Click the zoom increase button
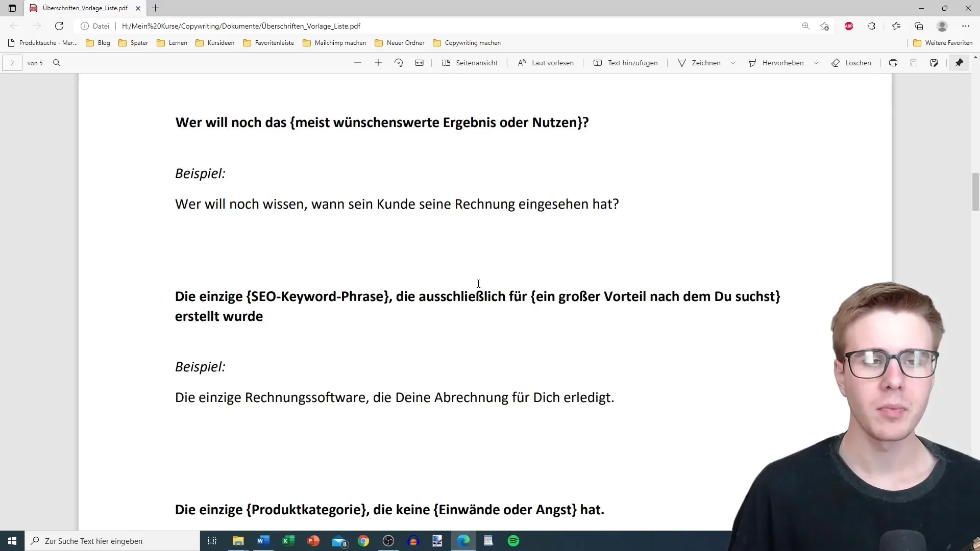This screenshot has height=551, width=980. (378, 63)
